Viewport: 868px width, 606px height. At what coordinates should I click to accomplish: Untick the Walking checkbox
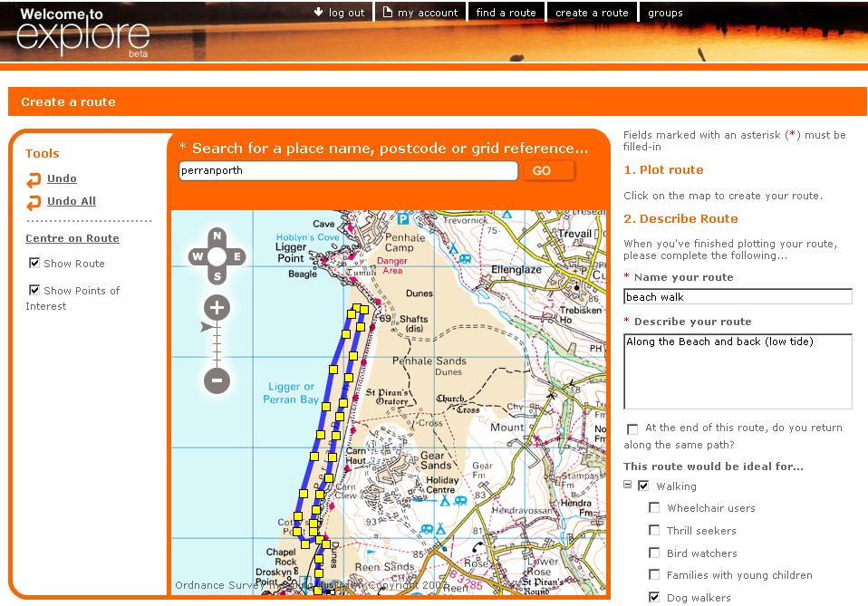[x=643, y=486]
